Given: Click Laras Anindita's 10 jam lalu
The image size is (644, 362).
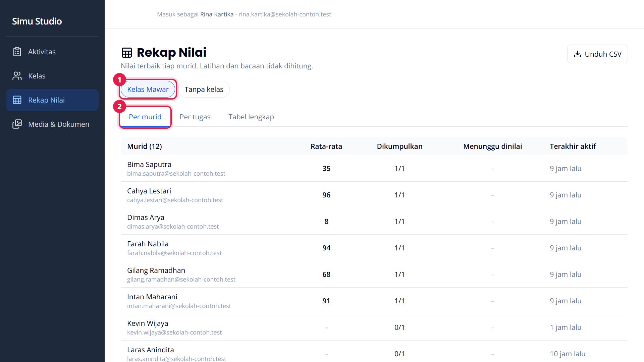Looking at the screenshot, I should [x=568, y=354].
